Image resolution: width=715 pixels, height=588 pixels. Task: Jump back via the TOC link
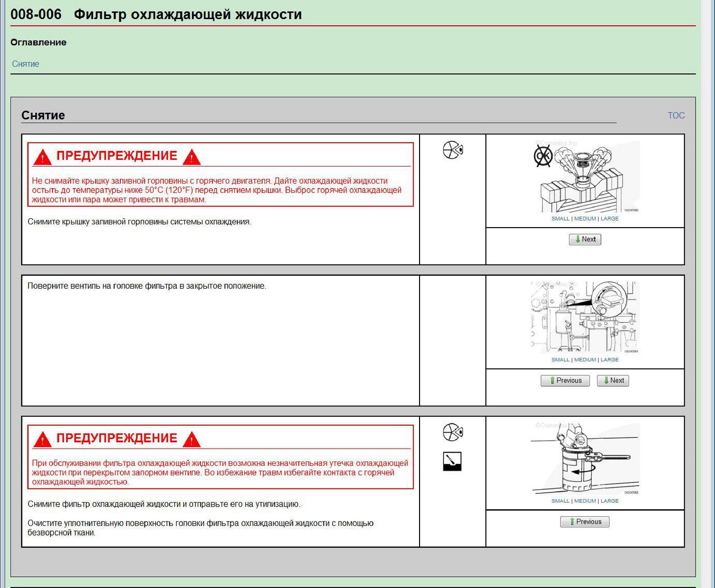676,115
